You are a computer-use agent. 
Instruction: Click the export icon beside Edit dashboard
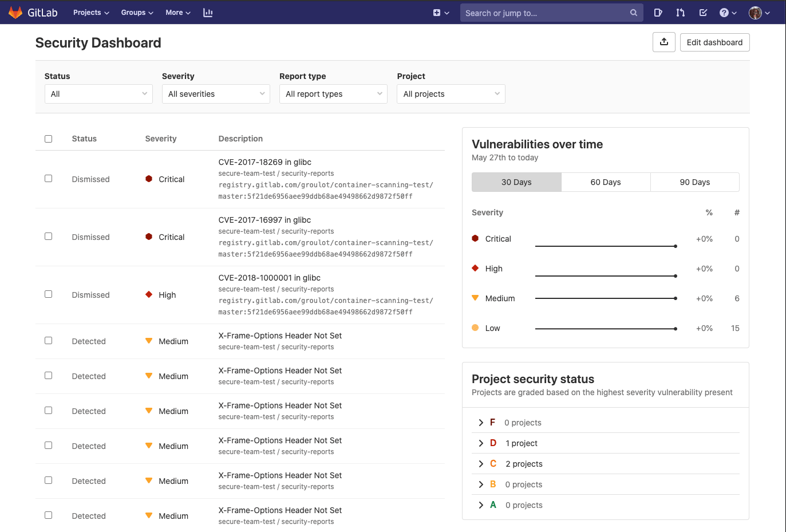(x=663, y=42)
